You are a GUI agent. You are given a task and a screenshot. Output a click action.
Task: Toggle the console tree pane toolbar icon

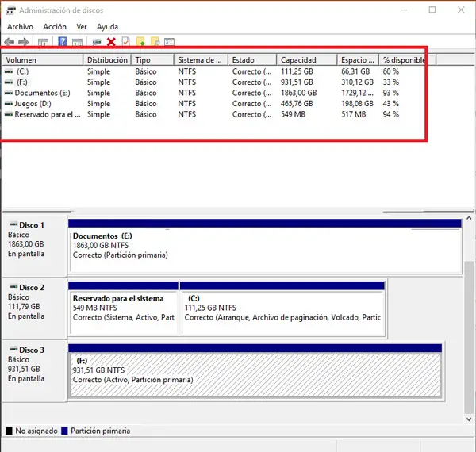(43, 42)
